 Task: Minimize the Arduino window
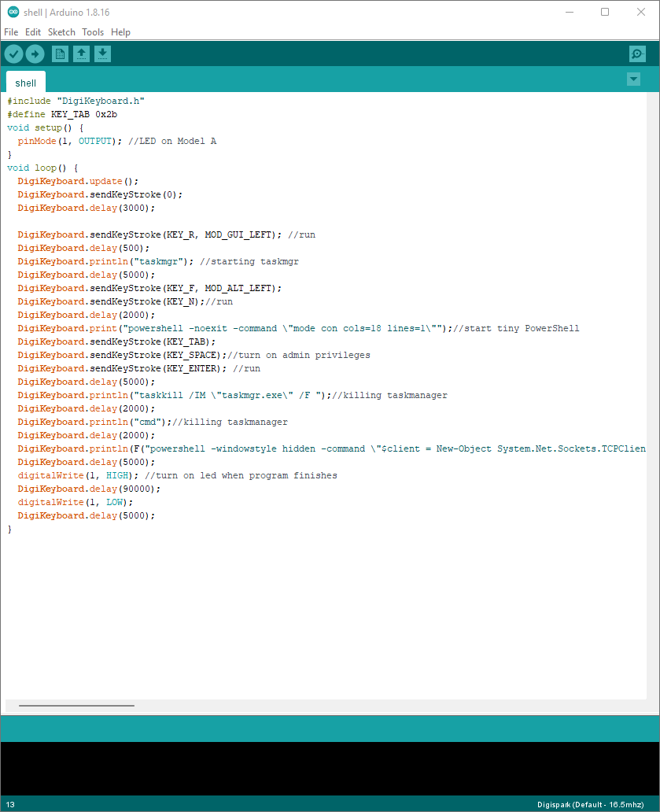[x=570, y=12]
